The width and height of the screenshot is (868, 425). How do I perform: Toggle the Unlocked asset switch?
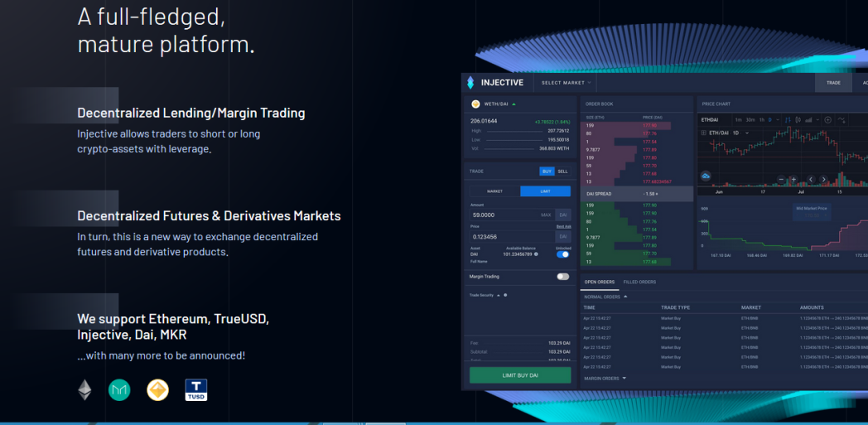click(563, 254)
